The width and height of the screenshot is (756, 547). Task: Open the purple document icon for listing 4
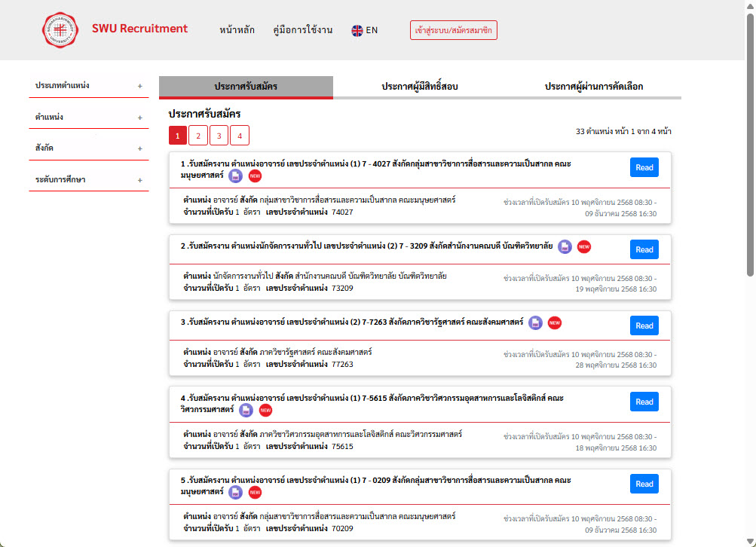pos(246,410)
